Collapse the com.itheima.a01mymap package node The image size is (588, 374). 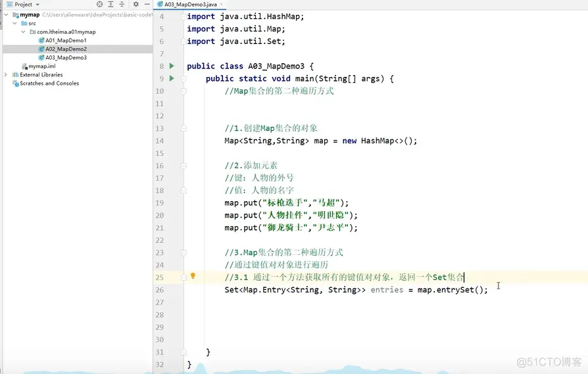[23, 32]
